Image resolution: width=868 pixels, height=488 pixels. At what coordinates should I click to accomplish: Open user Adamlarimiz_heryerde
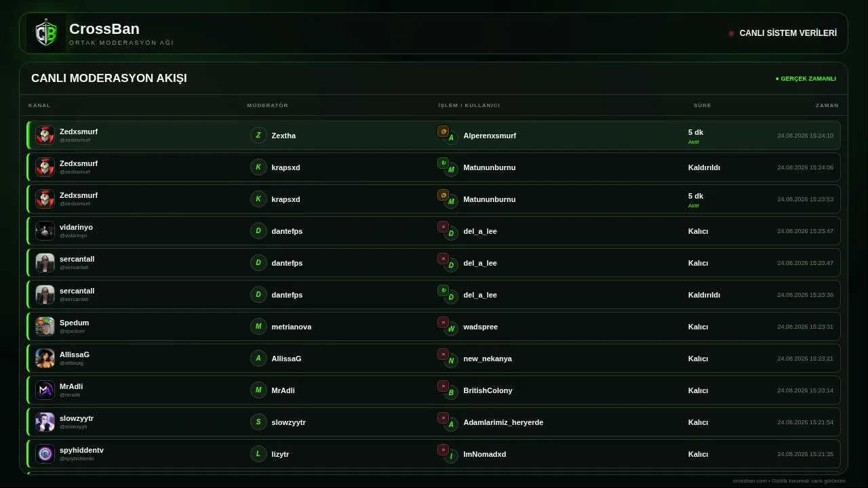coord(503,422)
